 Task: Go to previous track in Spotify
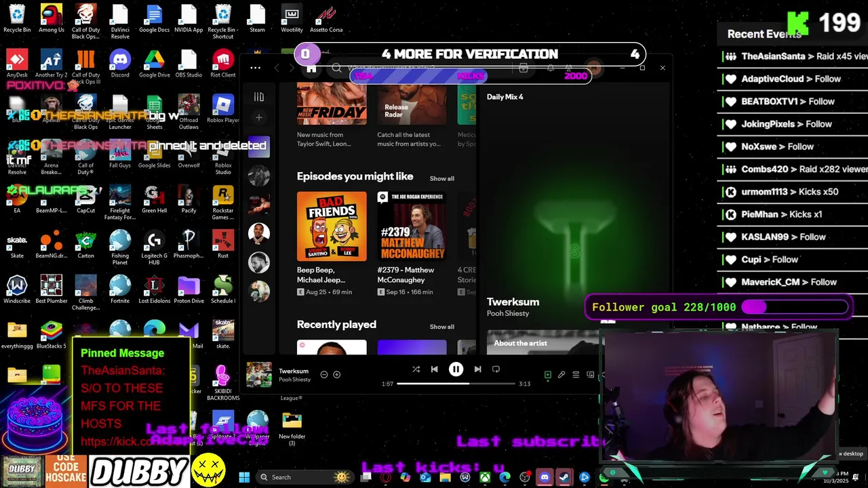(435, 369)
